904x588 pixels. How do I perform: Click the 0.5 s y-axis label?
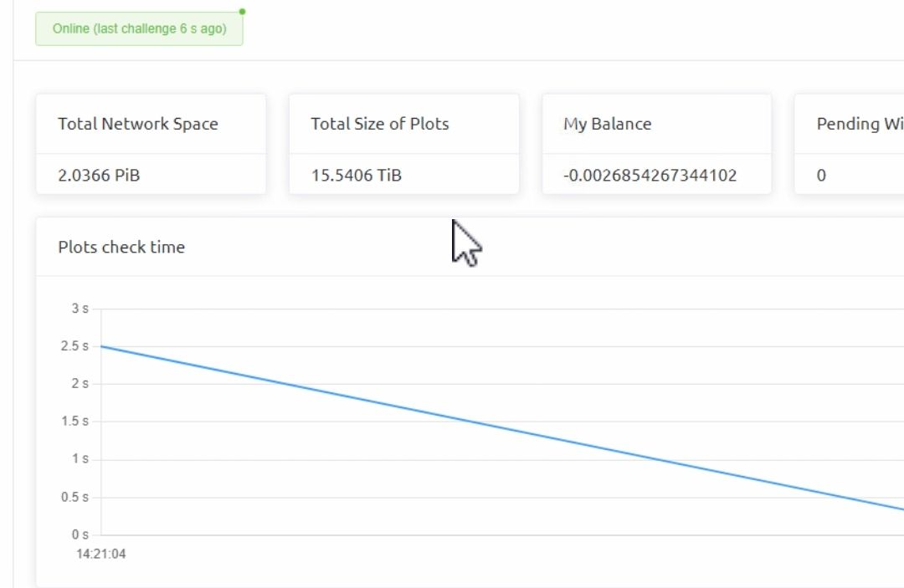point(74,497)
